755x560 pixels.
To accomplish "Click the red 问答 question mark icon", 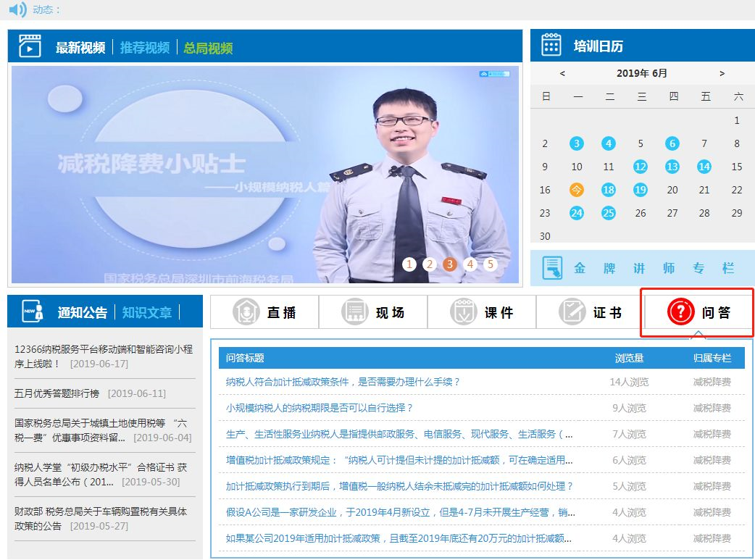I will pos(680,312).
